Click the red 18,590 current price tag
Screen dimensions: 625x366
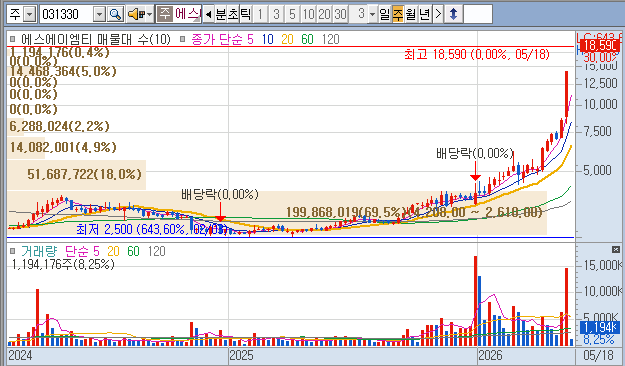pos(599,45)
